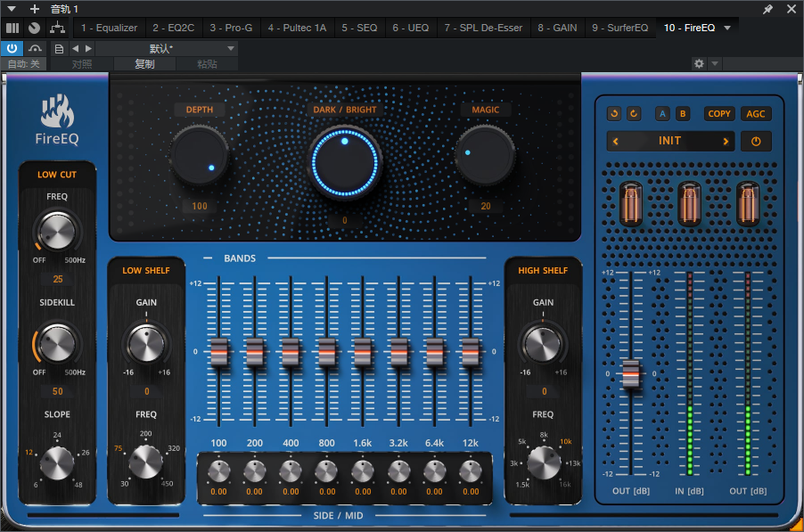
Task: Click the 6.4k band fader
Action: click(x=435, y=352)
